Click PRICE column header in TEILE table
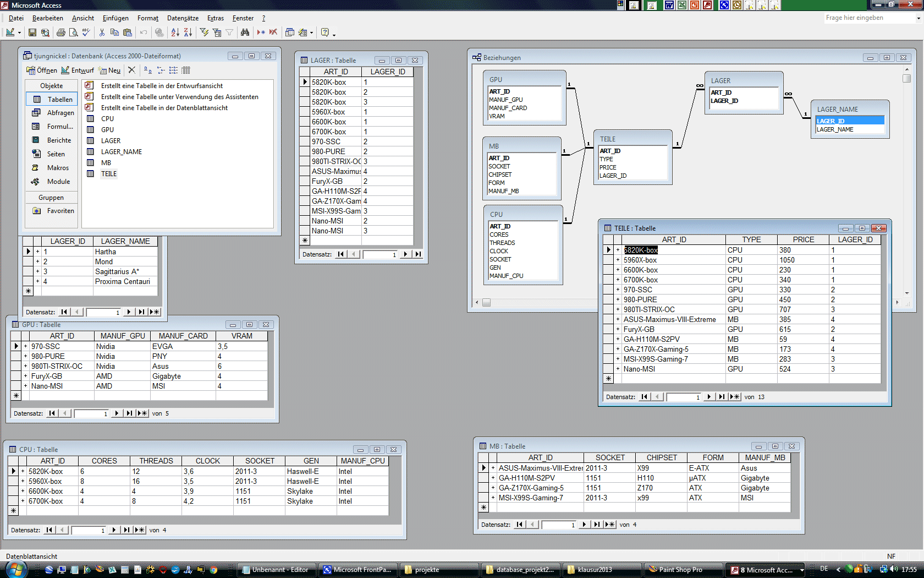Viewport: 924px width, 578px height. click(803, 239)
